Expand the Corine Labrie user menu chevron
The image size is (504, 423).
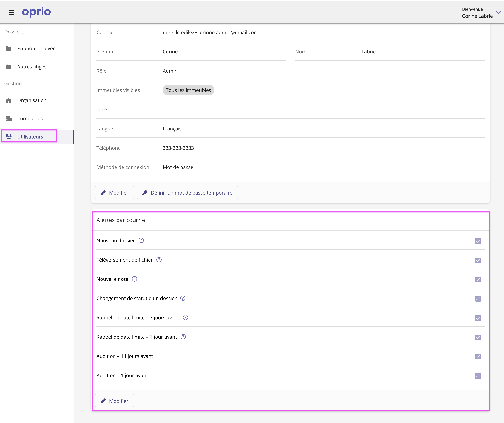coord(498,12)
